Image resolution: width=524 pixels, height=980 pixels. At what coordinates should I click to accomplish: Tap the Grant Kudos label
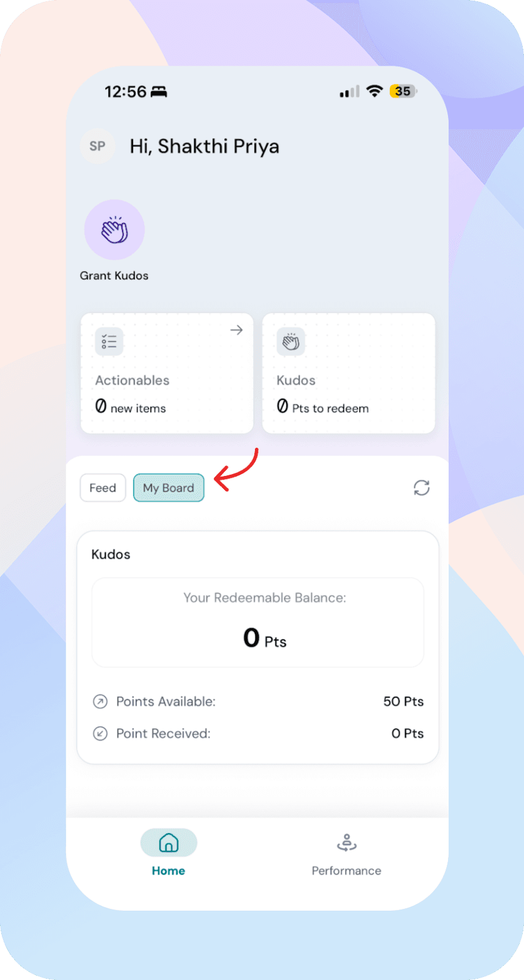[114, 276]
